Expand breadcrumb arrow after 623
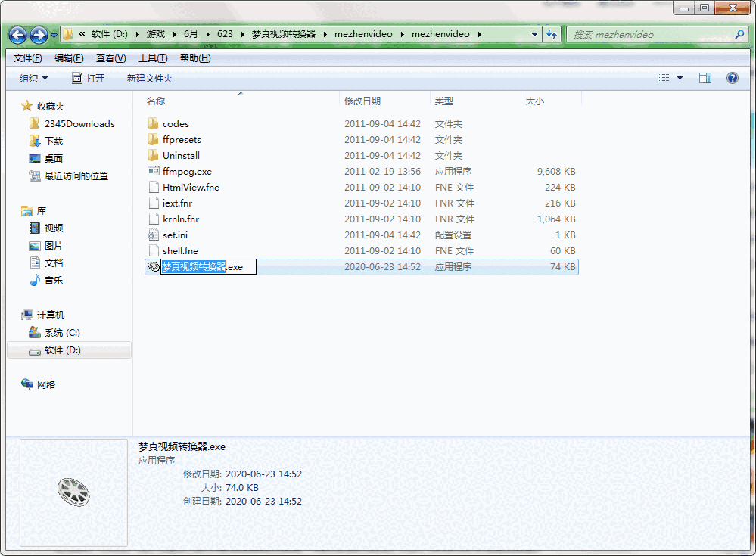Screen dimensions: 756x556 tap(242, 34)
